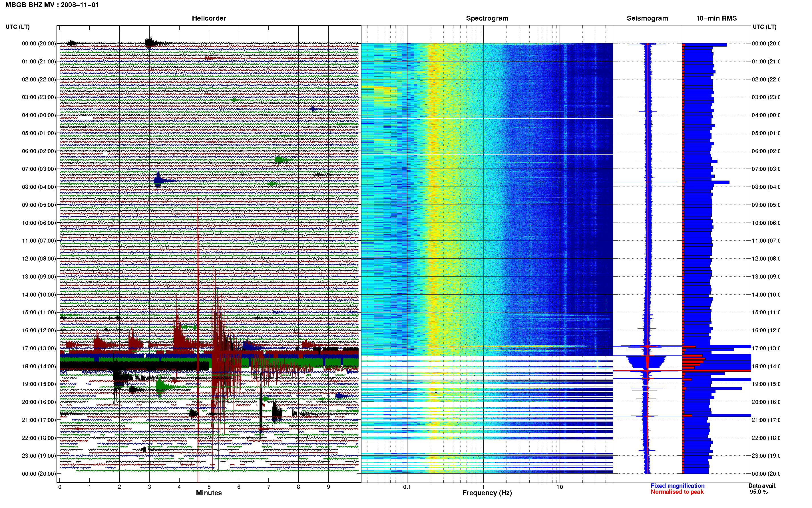The width and height of the screenshot is (812, 508).
Task: Click the left '14:00 (10:00)' time label
Action: (39, 295)
